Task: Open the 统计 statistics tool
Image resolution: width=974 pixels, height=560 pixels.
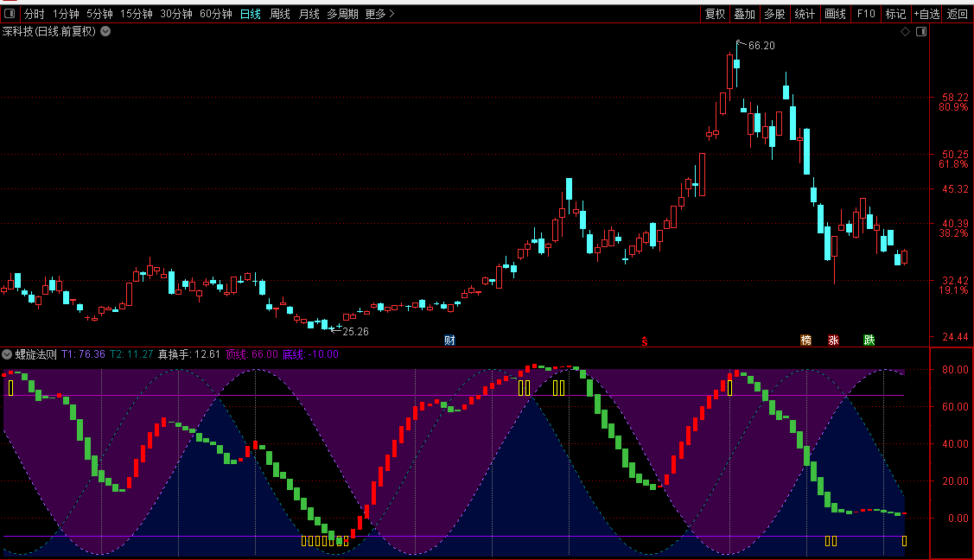Action: pos(805,14)
